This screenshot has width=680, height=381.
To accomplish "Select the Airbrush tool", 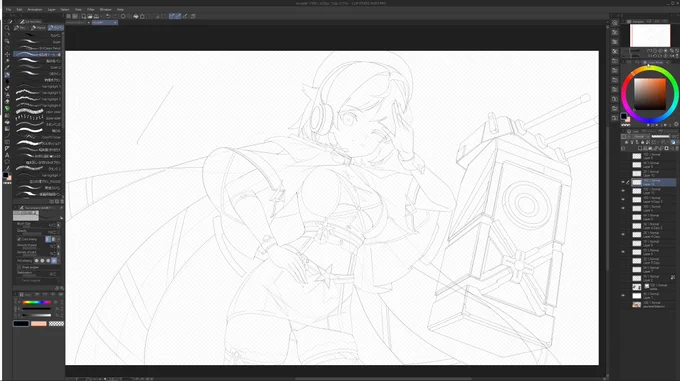I will pyautogui.click(x=7, y=94).
